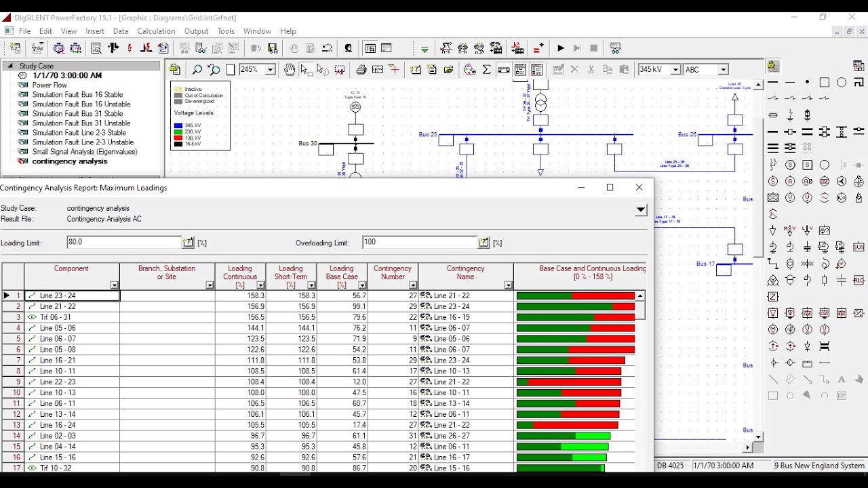This screenshot has width=868, height=488.
Task: Open the zoom level 245% dropdown
Action: point(270,70)
